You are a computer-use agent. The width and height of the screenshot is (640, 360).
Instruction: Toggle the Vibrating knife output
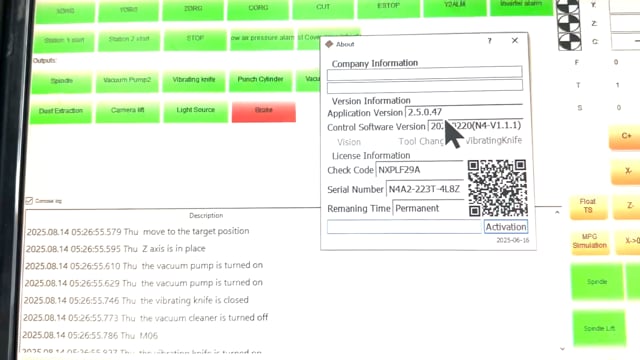click(193, 80)
